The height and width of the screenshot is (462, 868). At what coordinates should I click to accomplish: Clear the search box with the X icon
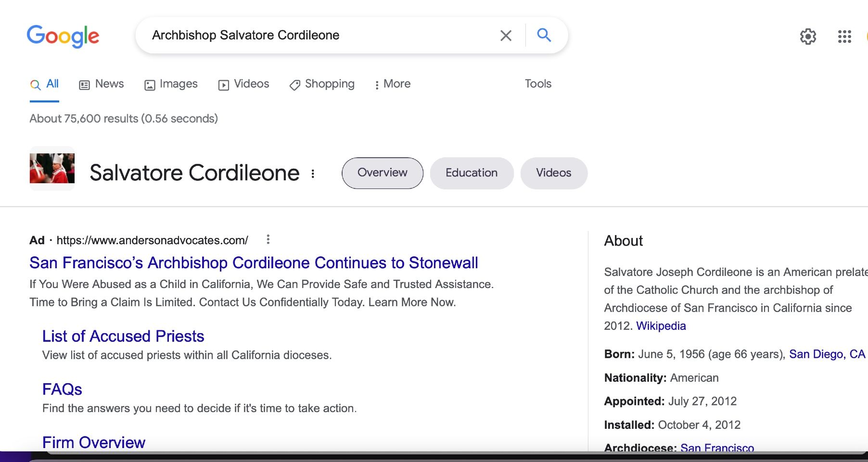[x=506, y=36]
